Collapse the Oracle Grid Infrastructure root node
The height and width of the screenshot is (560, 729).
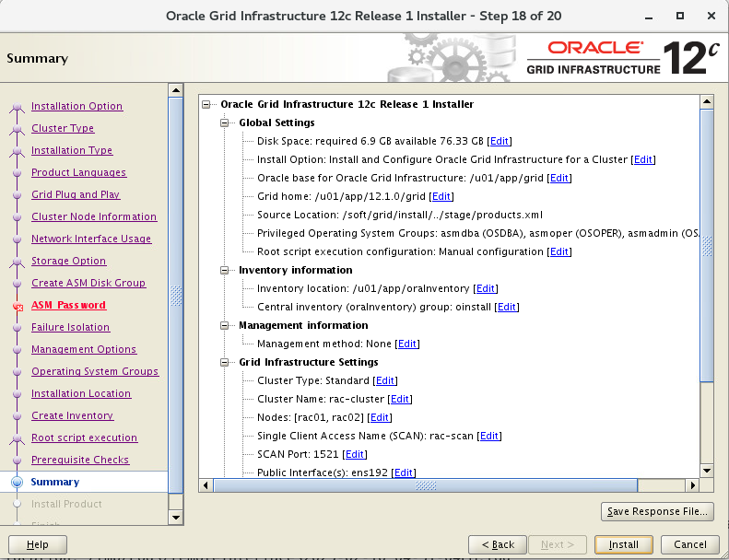(206, 105)
